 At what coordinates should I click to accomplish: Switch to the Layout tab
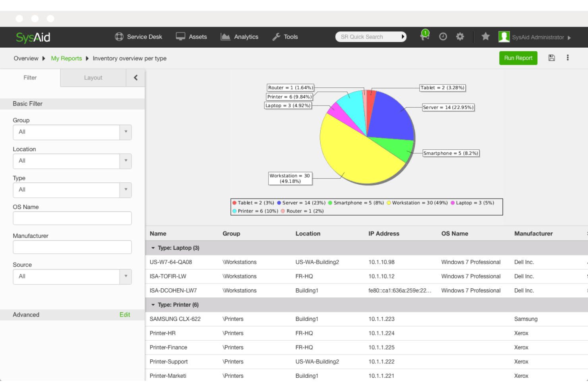click(93, 77)
